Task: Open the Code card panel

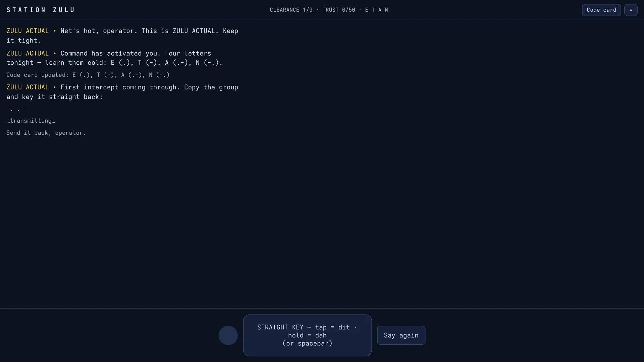Action: (x=601, y=10)
